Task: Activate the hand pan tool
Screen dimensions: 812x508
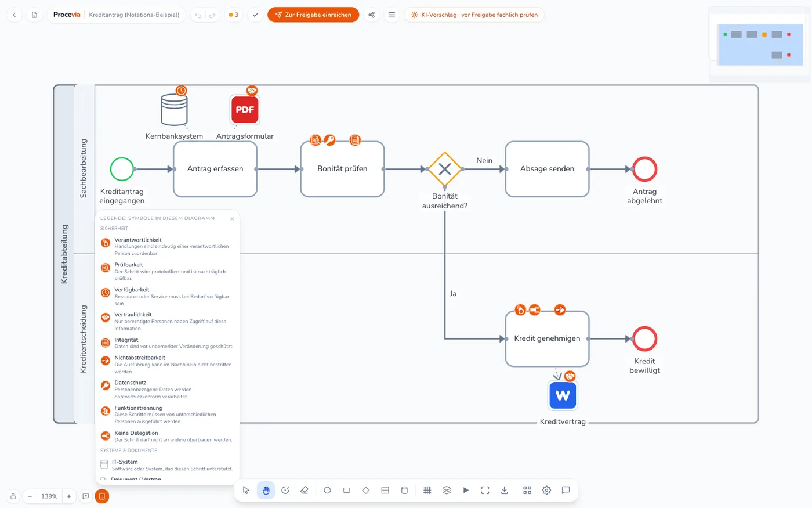Action: 266,491
